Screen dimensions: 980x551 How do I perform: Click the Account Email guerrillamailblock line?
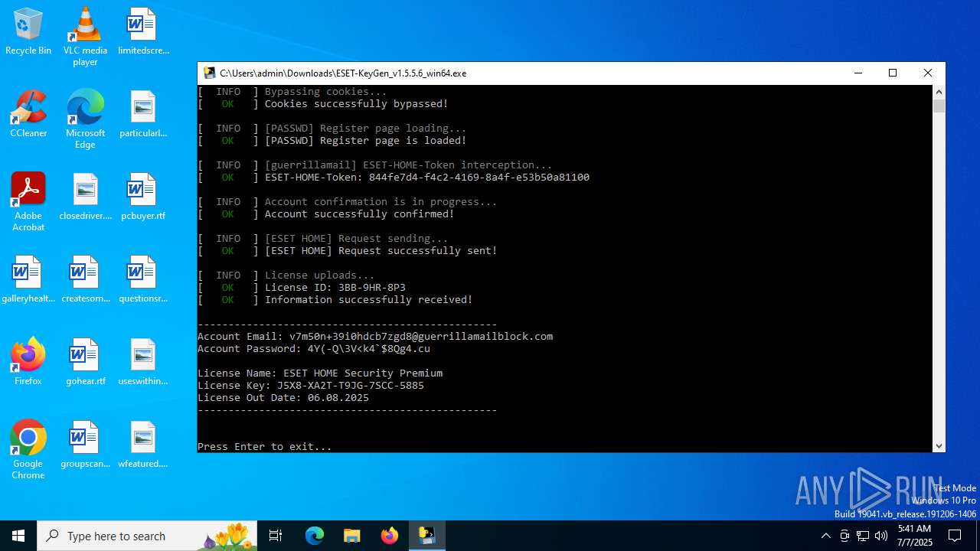[x=375, y=337]
